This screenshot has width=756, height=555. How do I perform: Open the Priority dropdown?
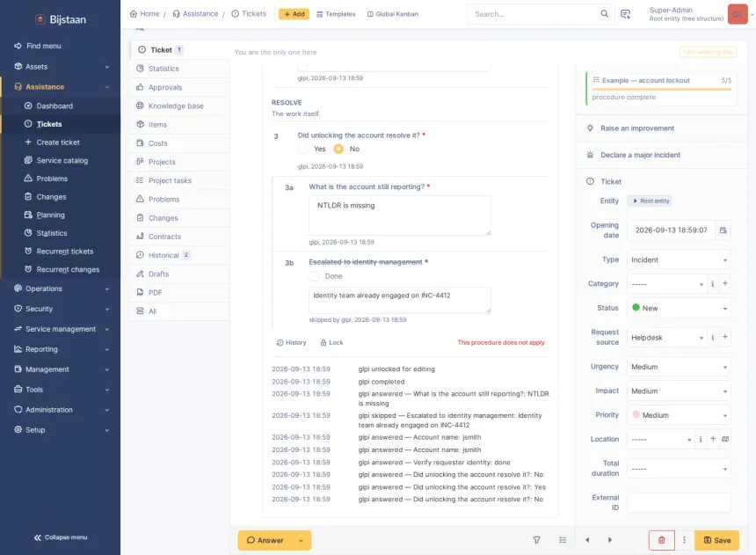click(x=679, y=415)
